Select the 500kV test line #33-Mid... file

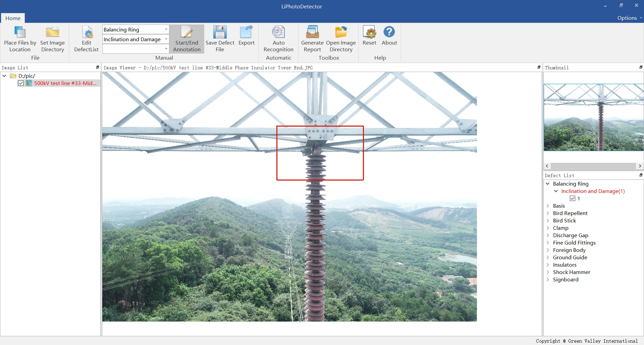[x=65, y=83]
